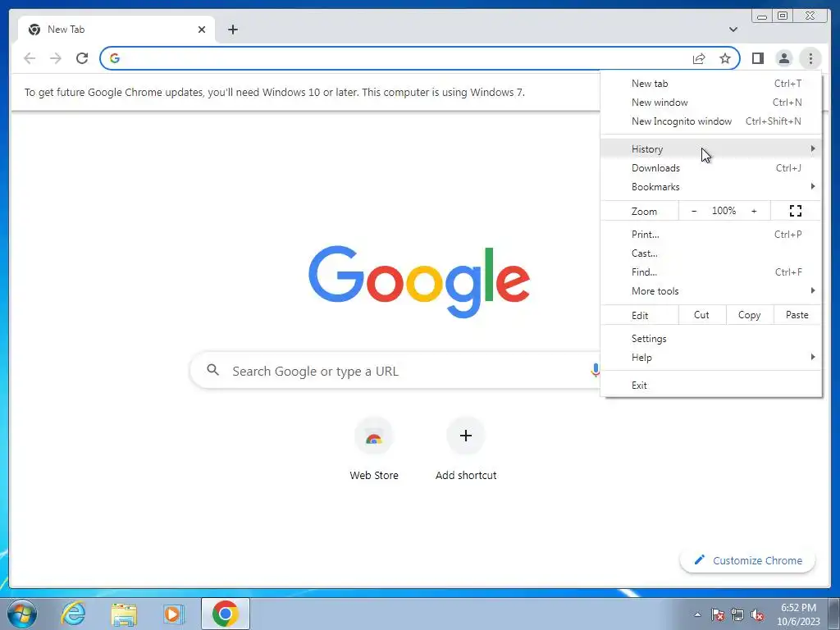Bookmark this tab with the star icon
The height and width of the screenshot is (630, 840).
coord(725,58)
